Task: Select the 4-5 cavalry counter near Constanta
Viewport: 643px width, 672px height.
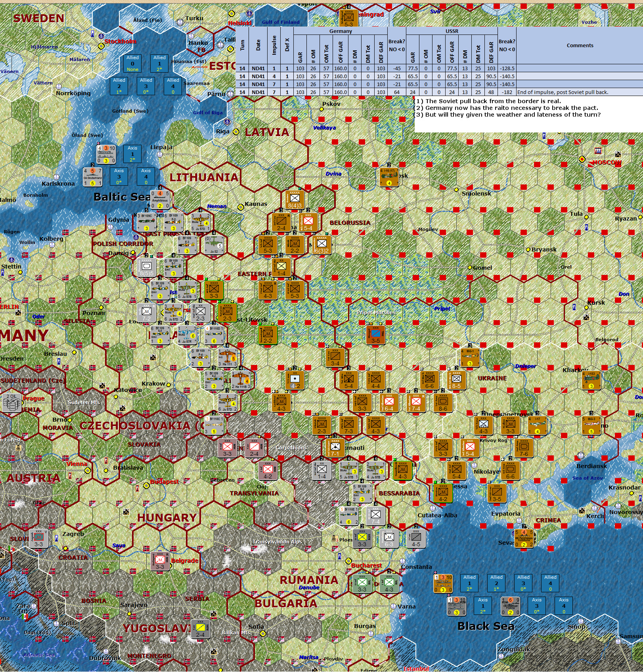Action: (x=416, y=539)
